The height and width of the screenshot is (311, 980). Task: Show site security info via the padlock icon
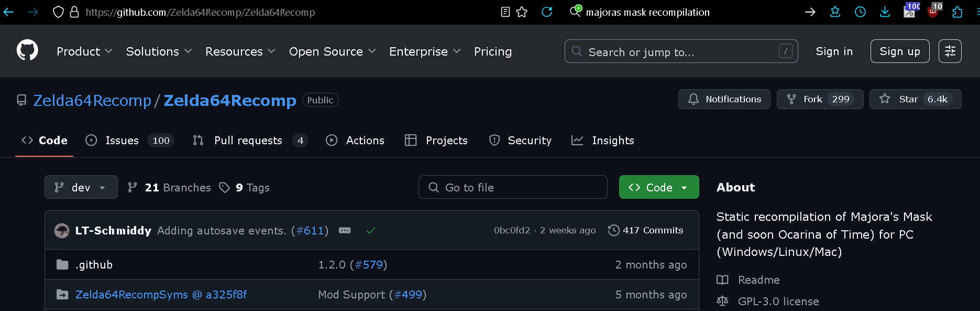[x=74, y=12]
